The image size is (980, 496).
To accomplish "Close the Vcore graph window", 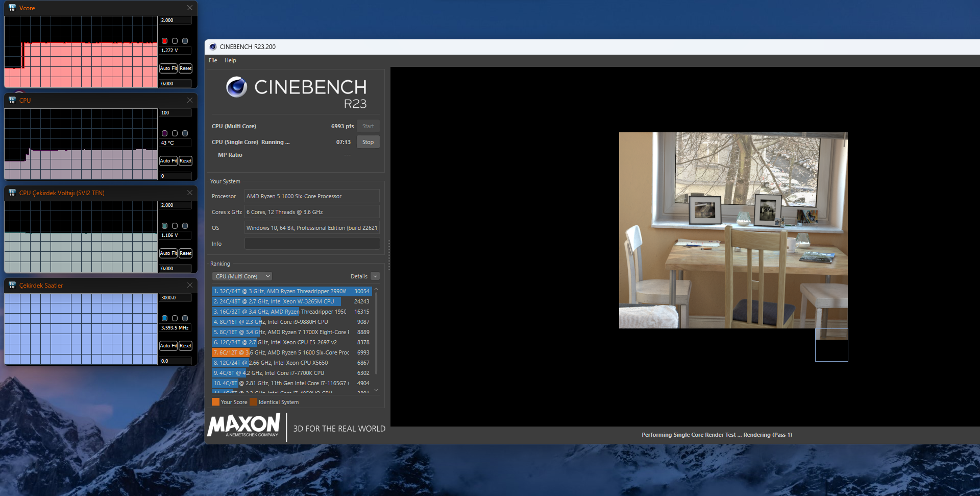I will click(x=190, y=8).
